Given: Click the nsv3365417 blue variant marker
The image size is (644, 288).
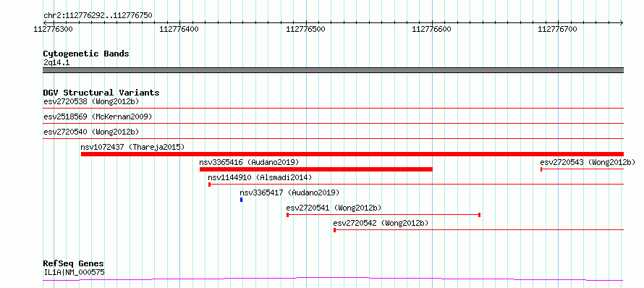Looking at the screenshot, I should coord(241,200).
